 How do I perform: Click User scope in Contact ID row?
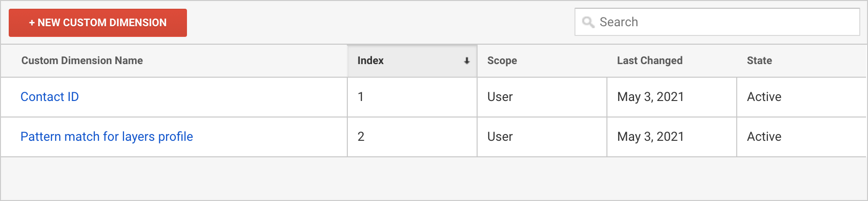(500, 97)
